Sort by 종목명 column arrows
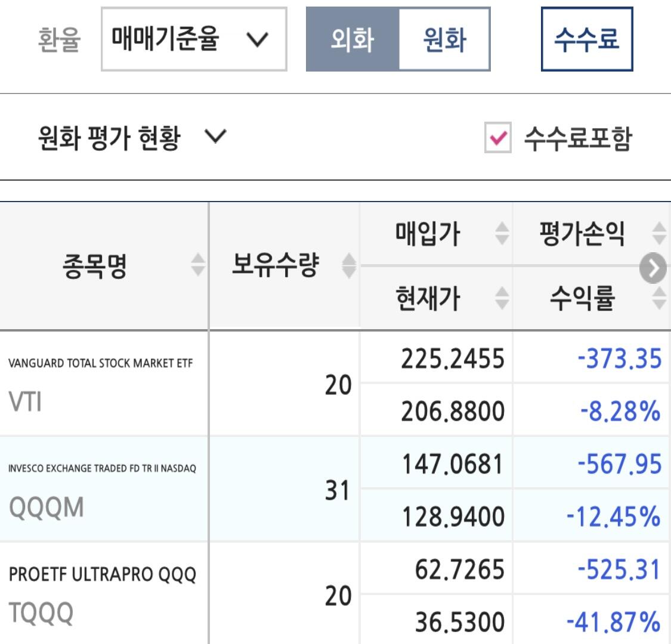 coord(197,264)
